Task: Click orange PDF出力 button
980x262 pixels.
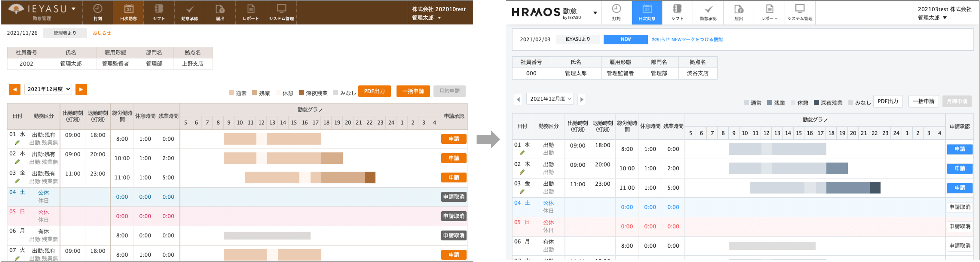Action: point(374,91)
